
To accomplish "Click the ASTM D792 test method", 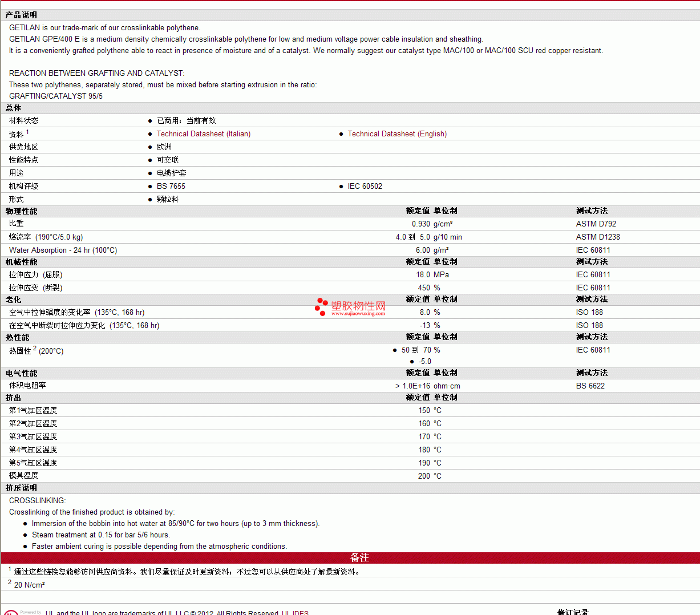I will point(596,224).
